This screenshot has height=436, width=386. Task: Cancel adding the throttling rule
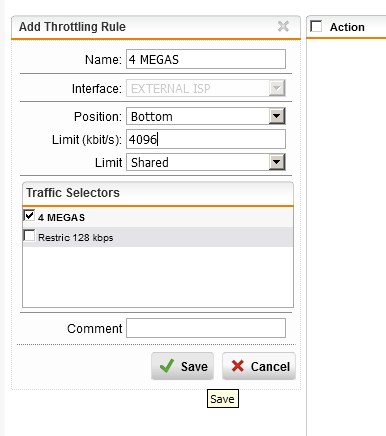[x=259, y=366]
